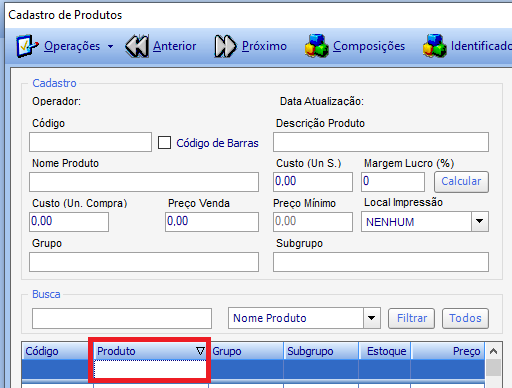Click the Custo (Un. Compra) field
512x388 pixels.
[x=69, y=222]
